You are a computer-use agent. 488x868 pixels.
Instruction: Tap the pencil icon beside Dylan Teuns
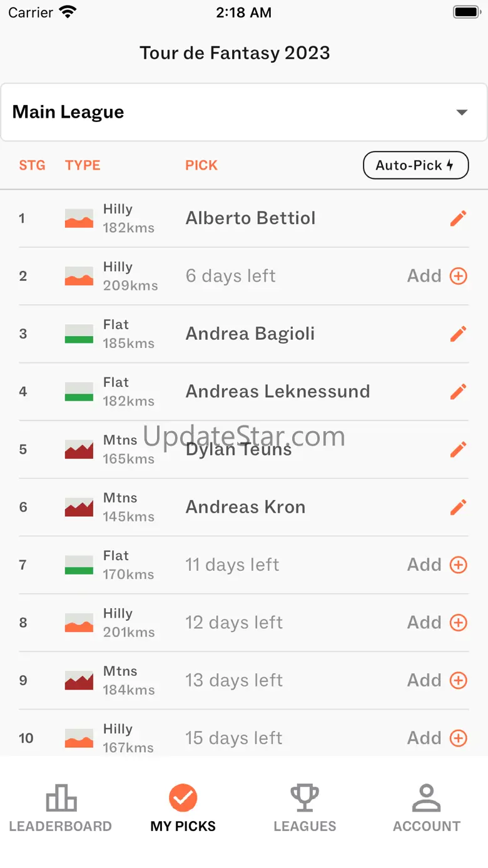tap(458, 449)
